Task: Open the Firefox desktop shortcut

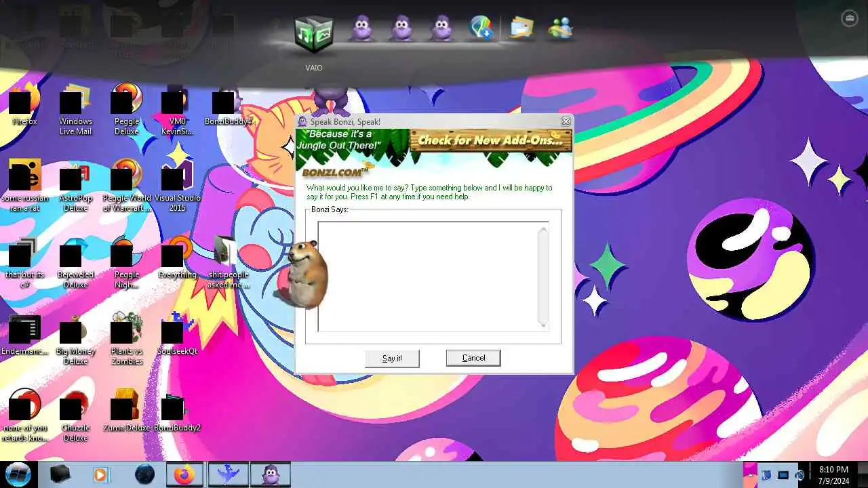Action: (x=24, y=104)
